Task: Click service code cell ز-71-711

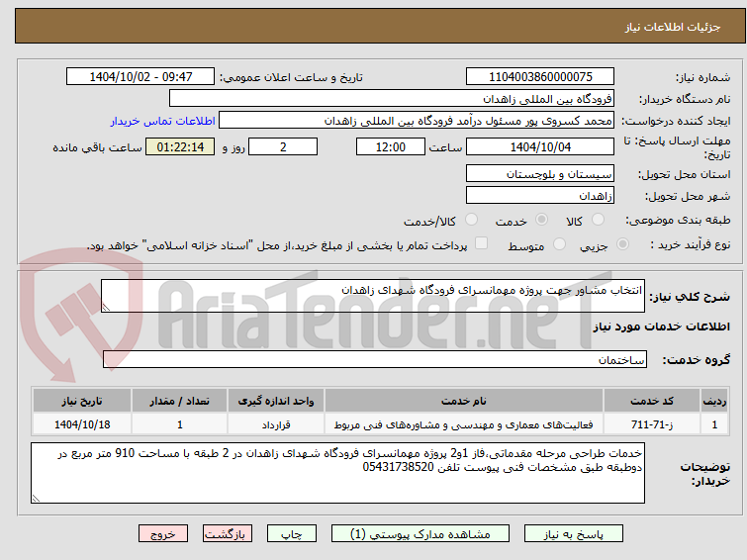Action: (x=652, y=424)
